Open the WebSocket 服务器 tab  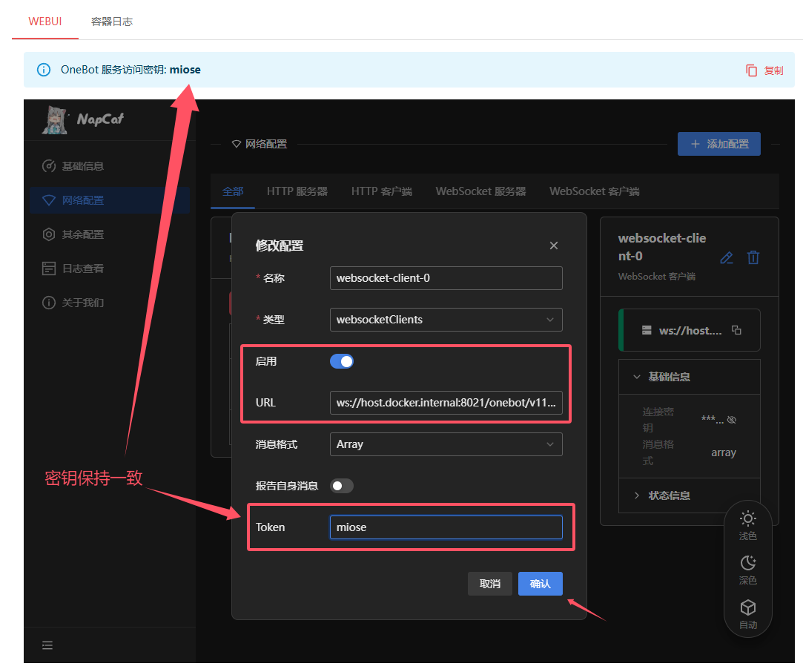click(480, 191)
